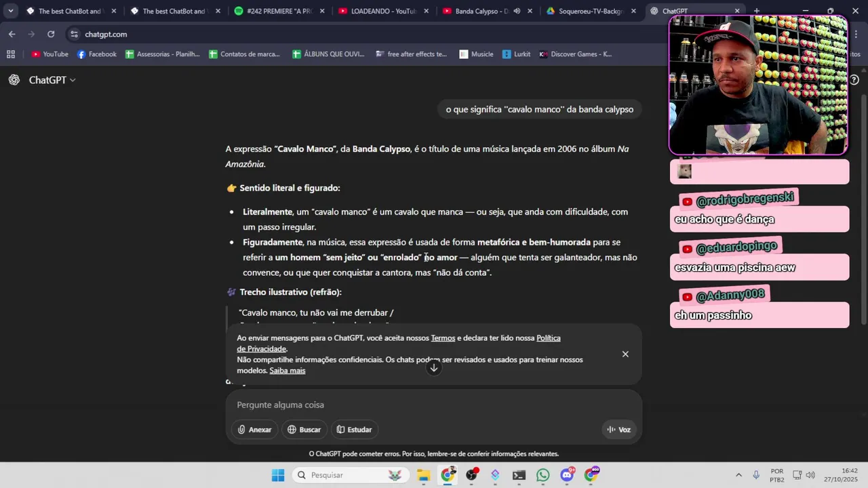View site info icon in address bar

[x=75, y=34]
